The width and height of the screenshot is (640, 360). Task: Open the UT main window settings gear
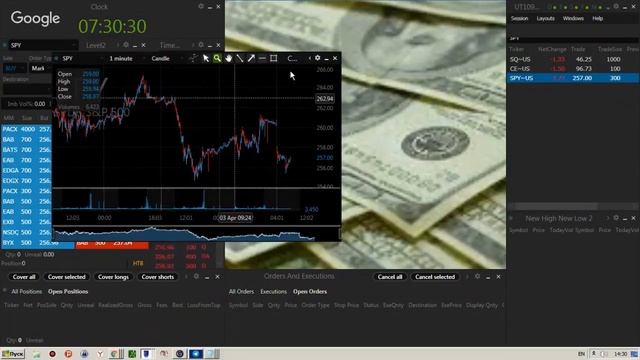616,7
